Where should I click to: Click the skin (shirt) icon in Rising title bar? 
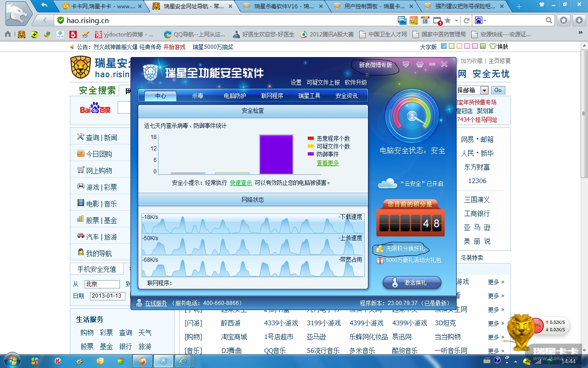[419, 64]
